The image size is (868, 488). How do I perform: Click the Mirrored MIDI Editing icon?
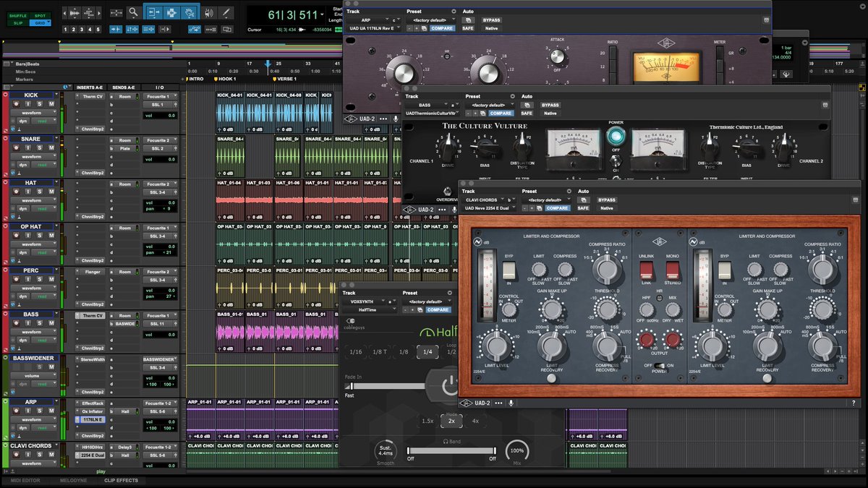[x=211, y=30]
